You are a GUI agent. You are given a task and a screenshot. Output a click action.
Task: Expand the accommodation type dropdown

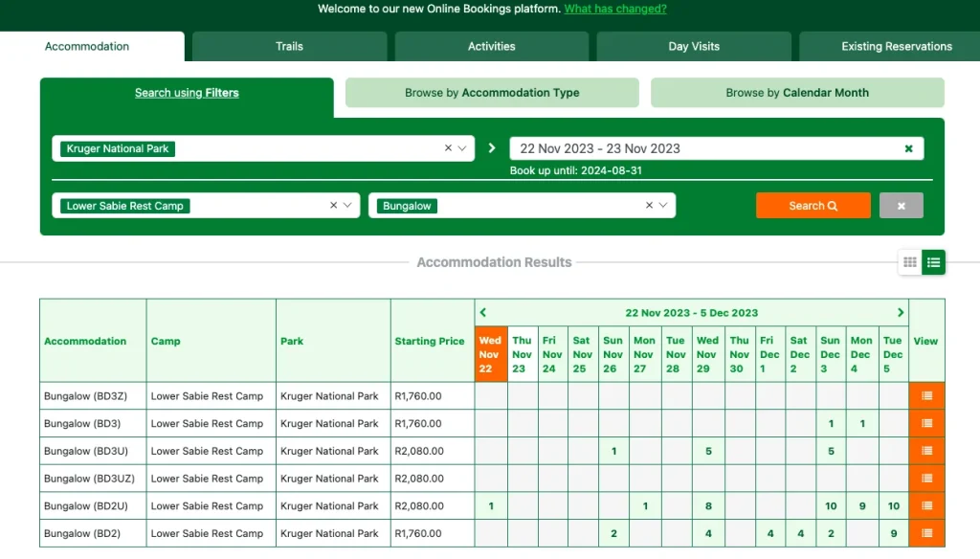click(663, 205)
